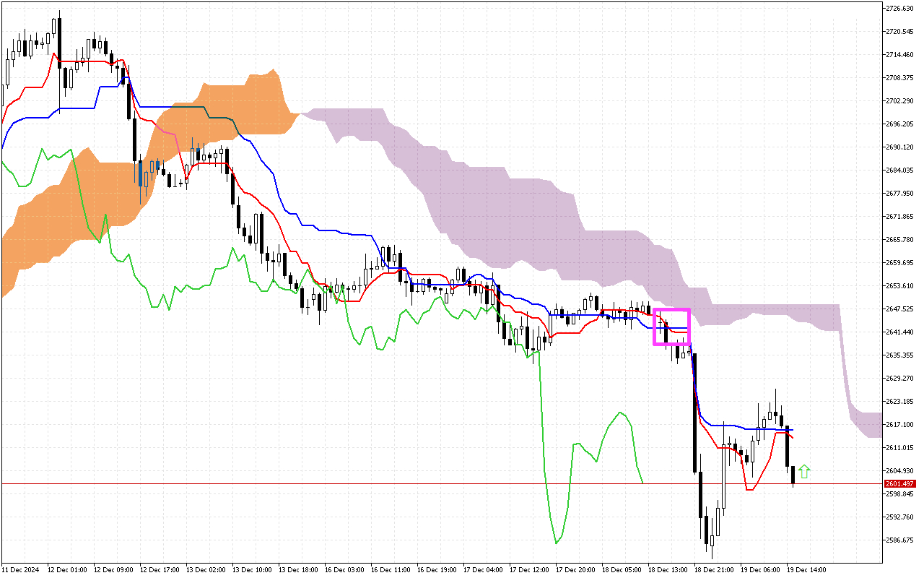Click the 2617.100 price level label
Viewport: 924px width, 578px height.
(x=899, y=425)
